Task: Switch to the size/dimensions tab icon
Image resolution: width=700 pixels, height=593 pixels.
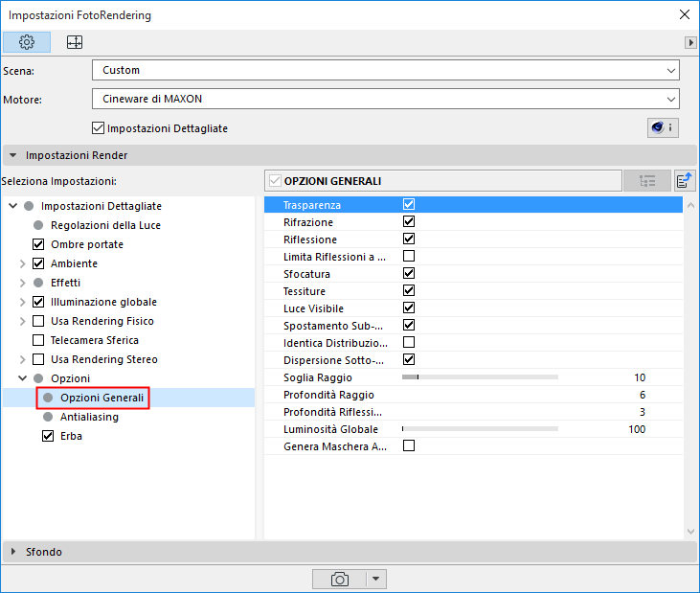Action: point(74,42)
